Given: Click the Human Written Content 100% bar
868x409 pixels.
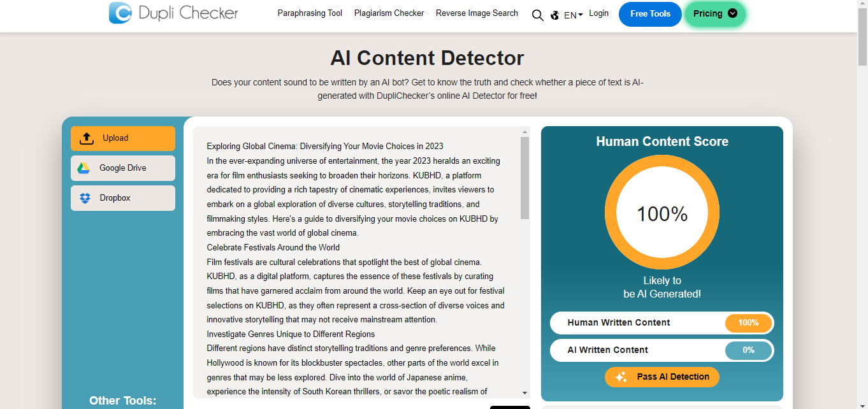Looking at the screenshot, I should pos(662,323).
